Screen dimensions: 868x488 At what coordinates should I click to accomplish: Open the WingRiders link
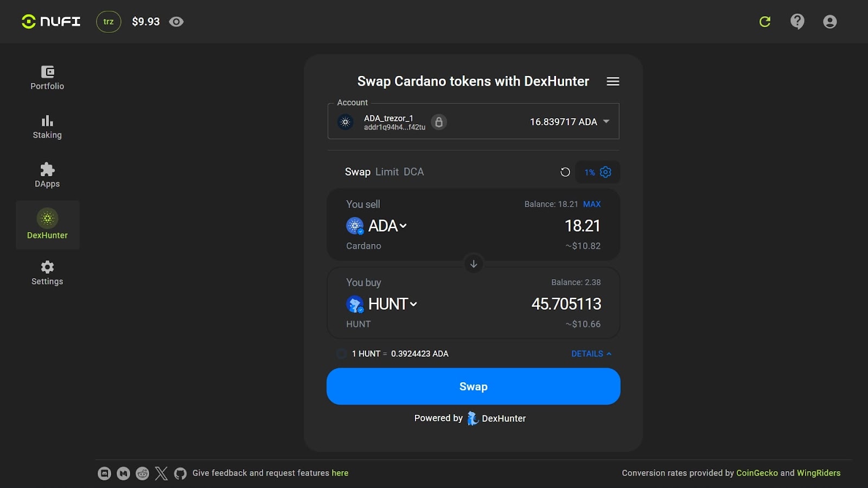point(819,473)
